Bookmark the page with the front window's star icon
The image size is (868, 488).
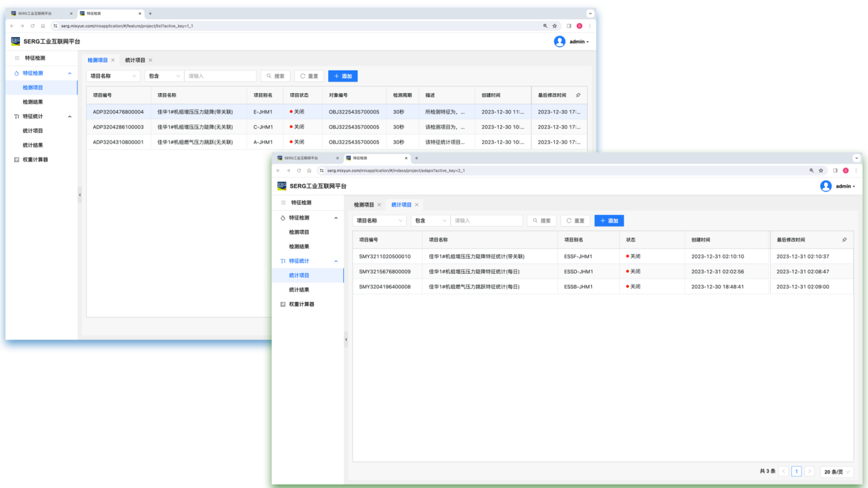tap(821, 170)
